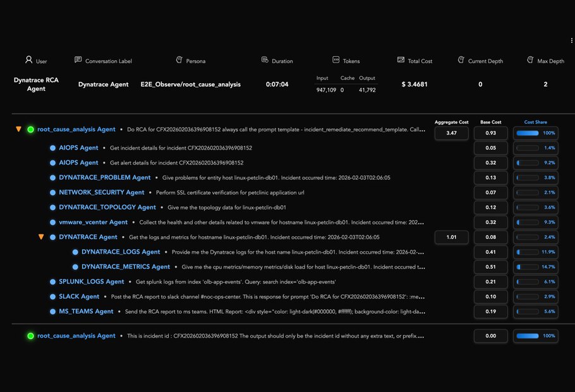
Task: Click the base cost value 0.41
Action: 491,252
